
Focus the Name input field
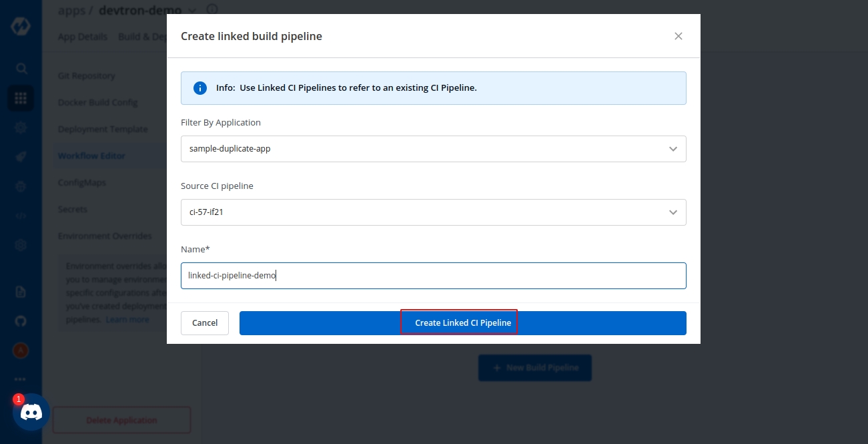tap(434, 276)
